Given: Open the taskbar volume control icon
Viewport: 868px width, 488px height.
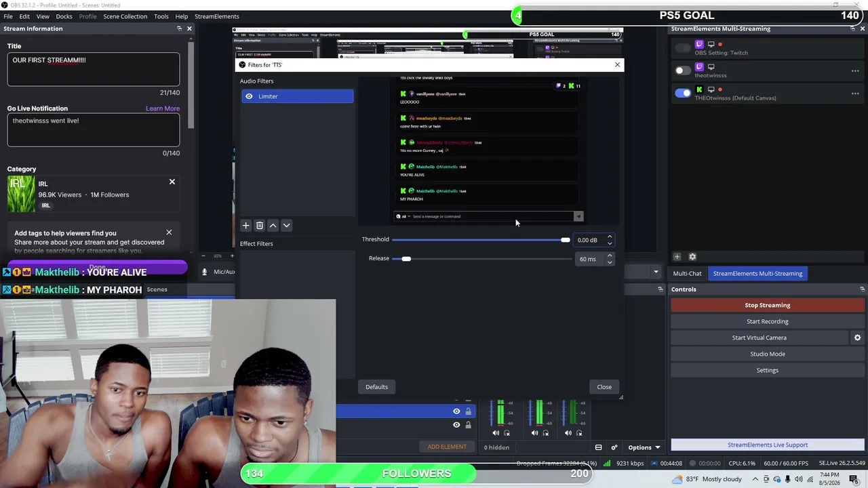Looking at the screenshot, I should 798,479.
